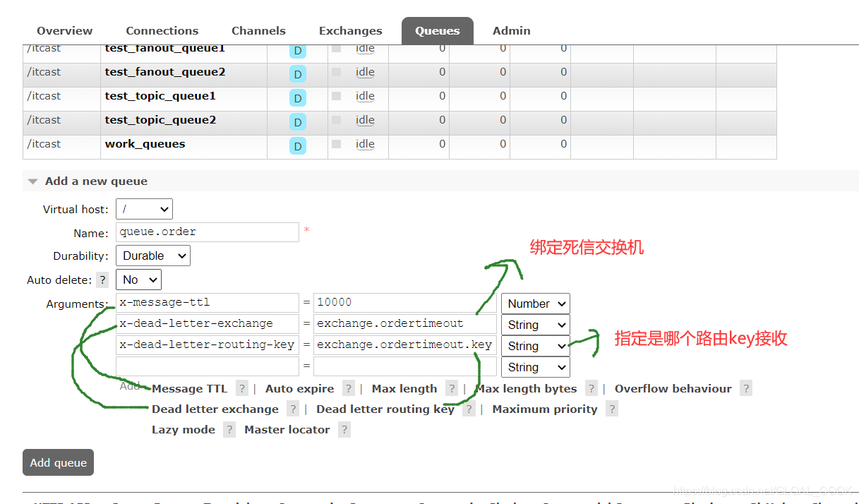
Task: Show help for Master locator
Action: pos(344,429)
